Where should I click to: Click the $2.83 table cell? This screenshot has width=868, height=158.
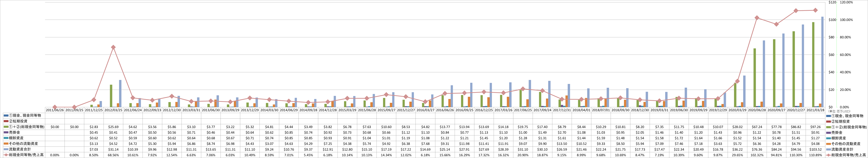pos(94,127)
